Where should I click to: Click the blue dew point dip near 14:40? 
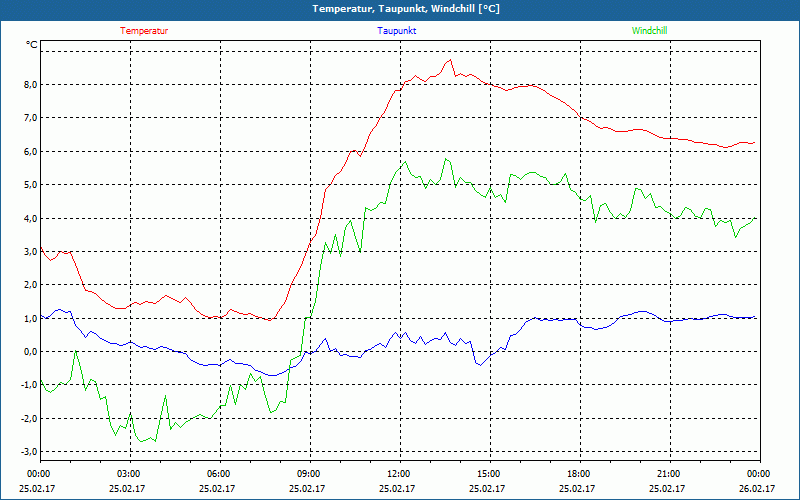click(480, 365)
